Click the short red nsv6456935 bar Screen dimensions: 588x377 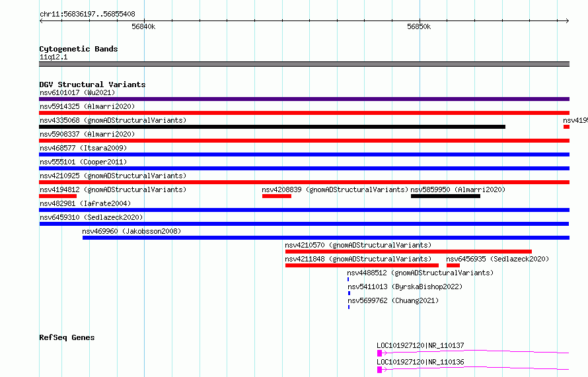tap(453, 265)
